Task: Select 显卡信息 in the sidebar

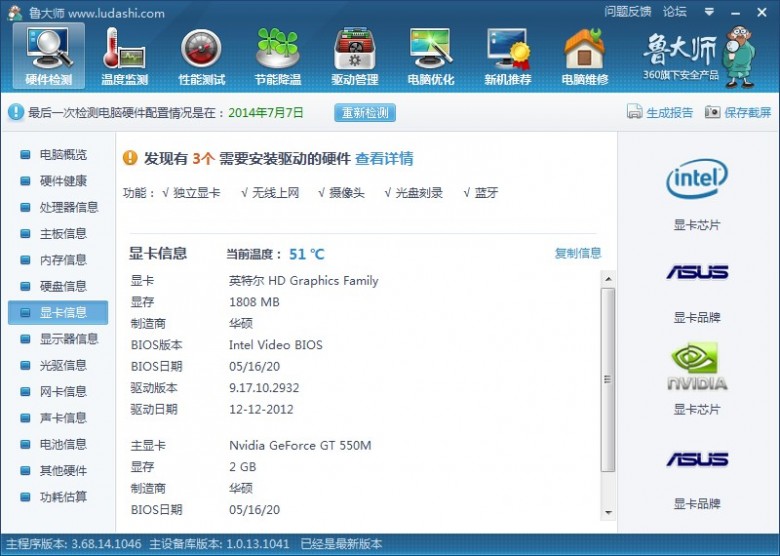Action: 58,313
